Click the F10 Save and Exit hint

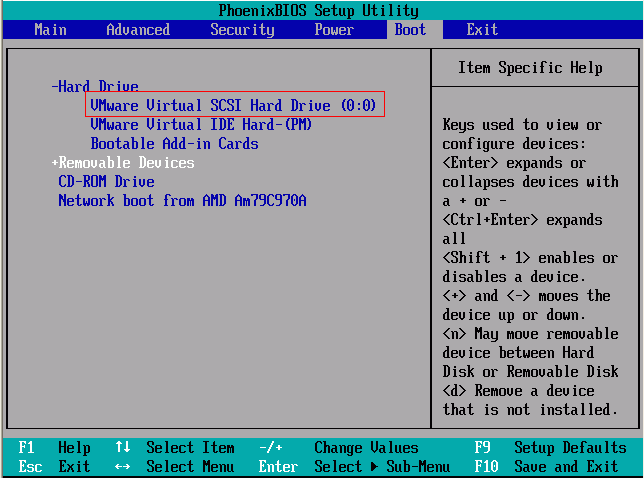546,467
